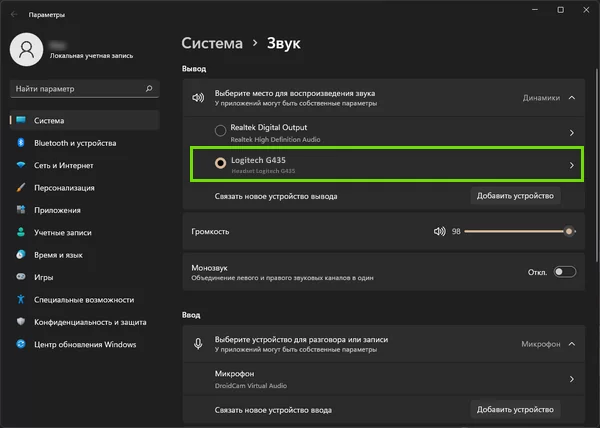Open Logitech G435 properties chevron
Screen dimensions: 600x428
571,165
